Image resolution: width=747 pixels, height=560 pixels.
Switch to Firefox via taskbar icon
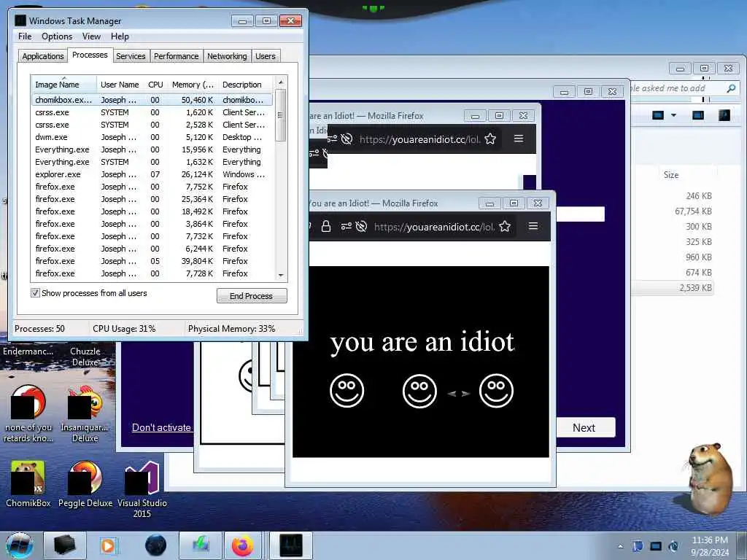click(x=243, y=545)
